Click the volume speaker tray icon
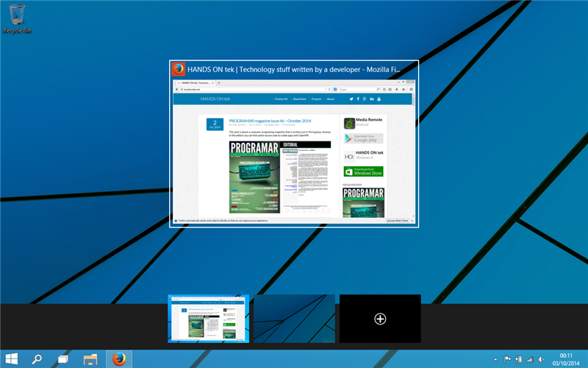The width and height of the screenshot is (588, 368). (541, 359)
